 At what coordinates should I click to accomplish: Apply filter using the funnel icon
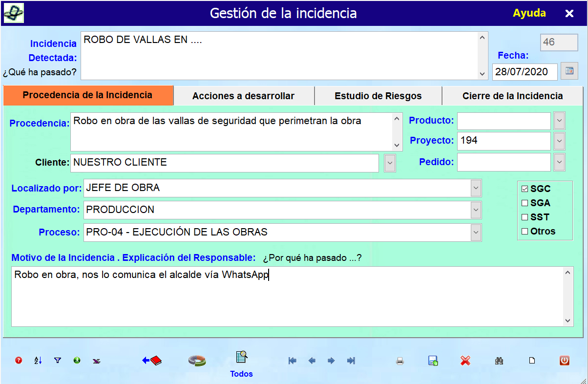(x=58, y=361)
